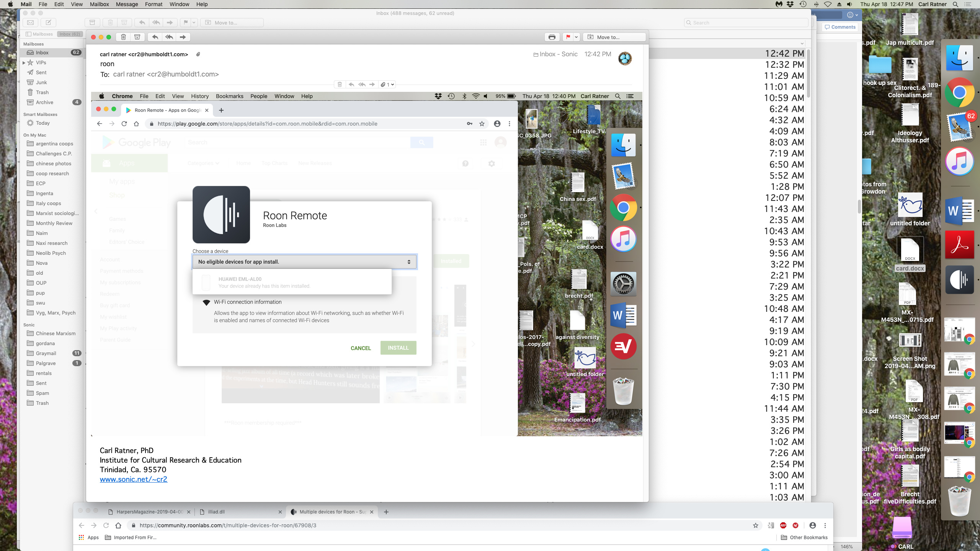Open the Junk mailbox

[x=41, y=82]
